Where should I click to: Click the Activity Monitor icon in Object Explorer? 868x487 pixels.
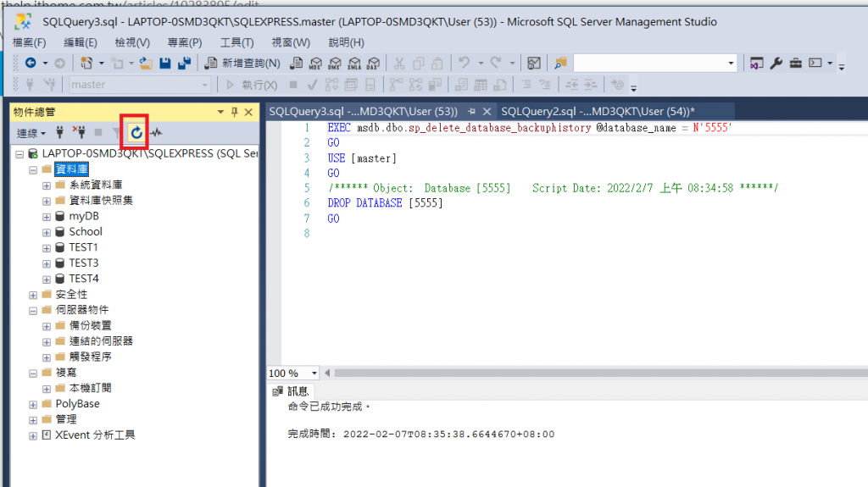tap(157, 132)
